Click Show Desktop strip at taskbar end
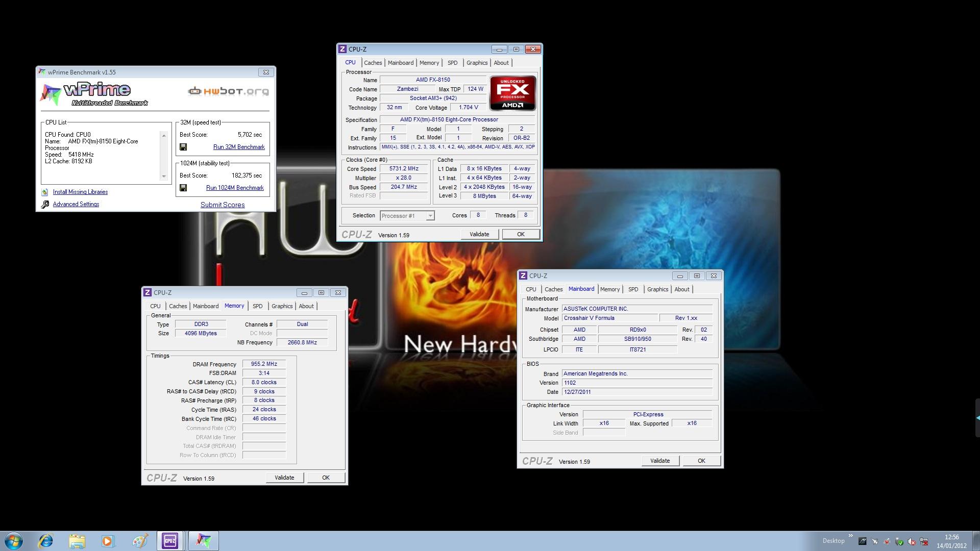Viewport: 980px width, 551px height. coord(976,541)
